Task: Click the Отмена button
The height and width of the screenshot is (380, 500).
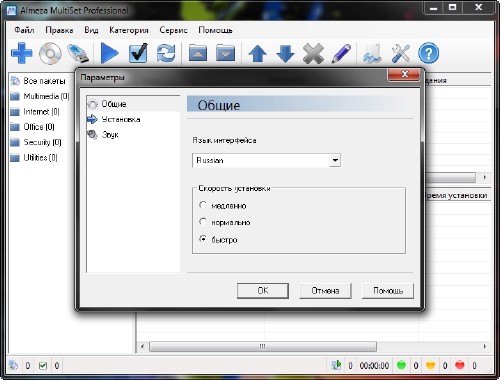Action: pyautogui.click(x=325, y=291)
